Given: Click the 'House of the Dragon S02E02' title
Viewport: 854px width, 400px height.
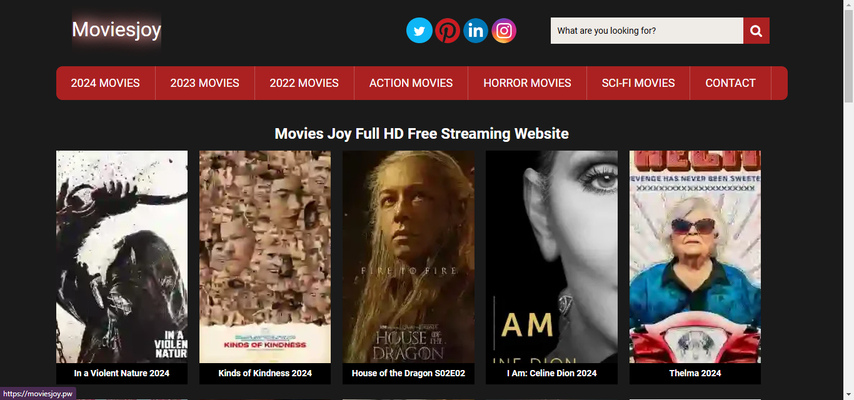Looking at the screenshot, I should pos(408,373).
